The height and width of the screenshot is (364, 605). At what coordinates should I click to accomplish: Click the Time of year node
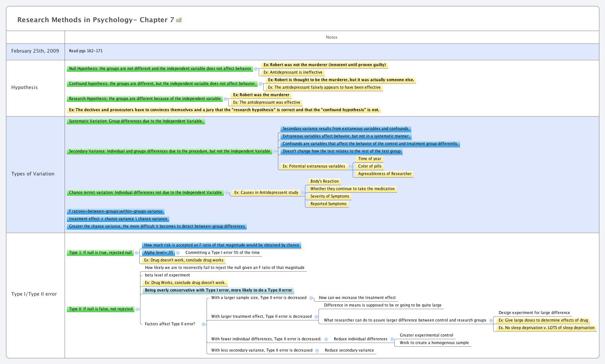[370, 159]
